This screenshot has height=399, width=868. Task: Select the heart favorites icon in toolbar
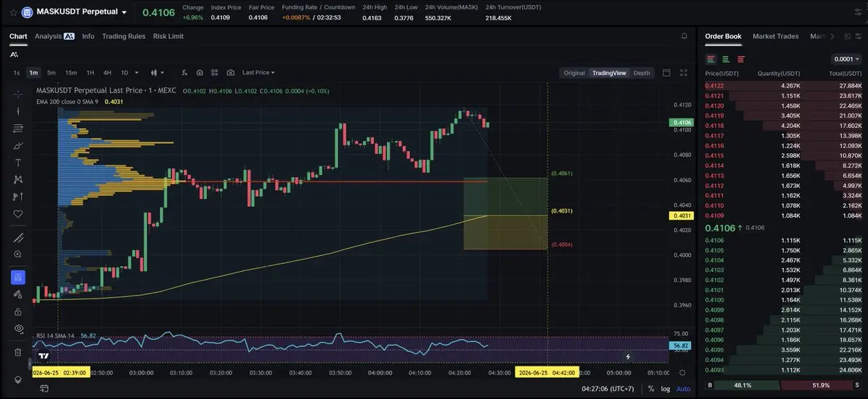[18, 214]
